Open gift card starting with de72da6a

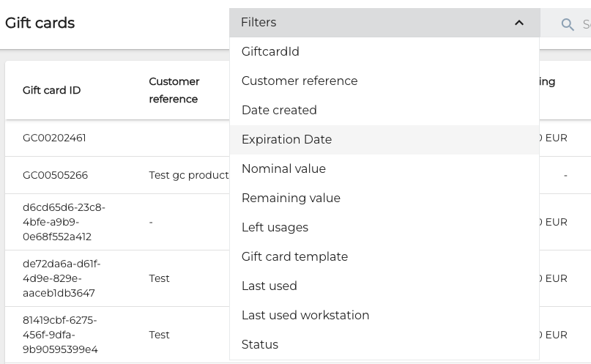62,278
